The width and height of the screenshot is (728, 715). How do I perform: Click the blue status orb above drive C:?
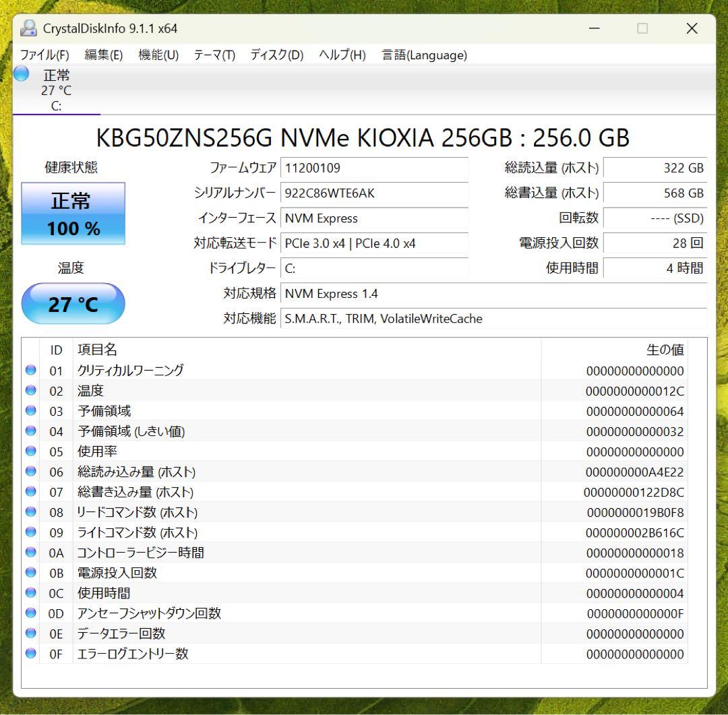click(22, 74)
